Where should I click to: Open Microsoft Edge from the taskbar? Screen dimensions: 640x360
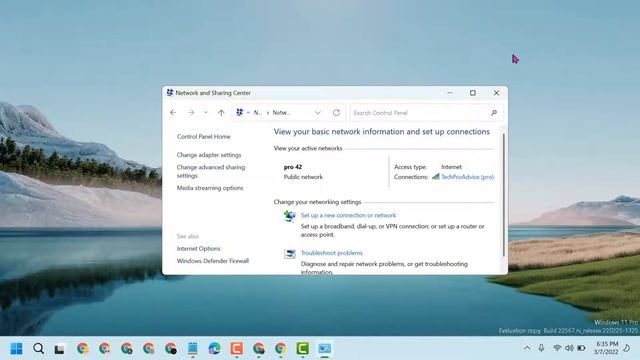[214, 349]
